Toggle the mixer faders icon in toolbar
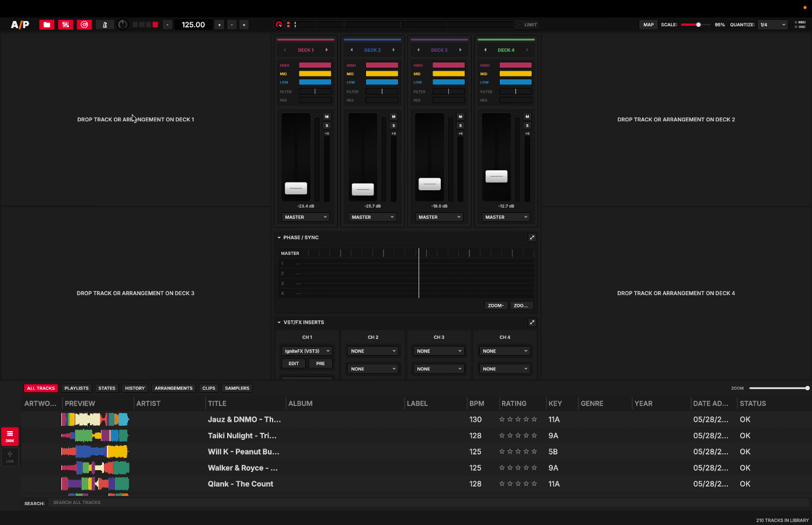The height and width of the screenshot is (525, 812). (65, 24)
